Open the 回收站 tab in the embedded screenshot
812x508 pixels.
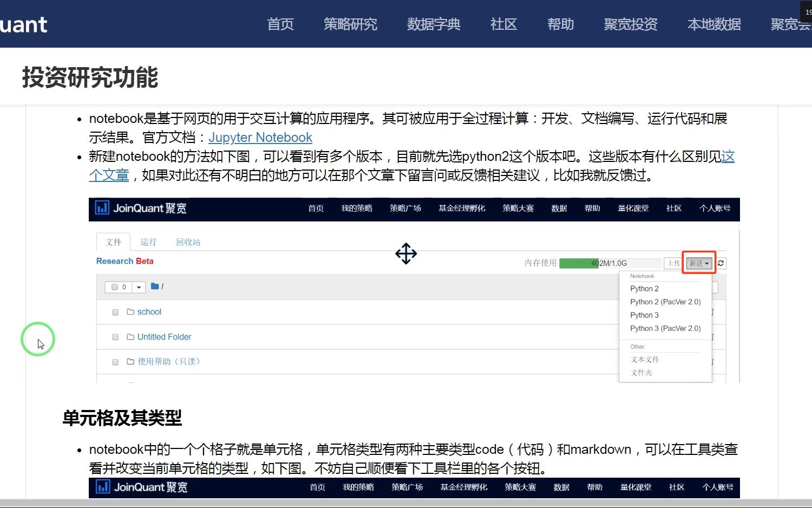[x=188, y=242]
